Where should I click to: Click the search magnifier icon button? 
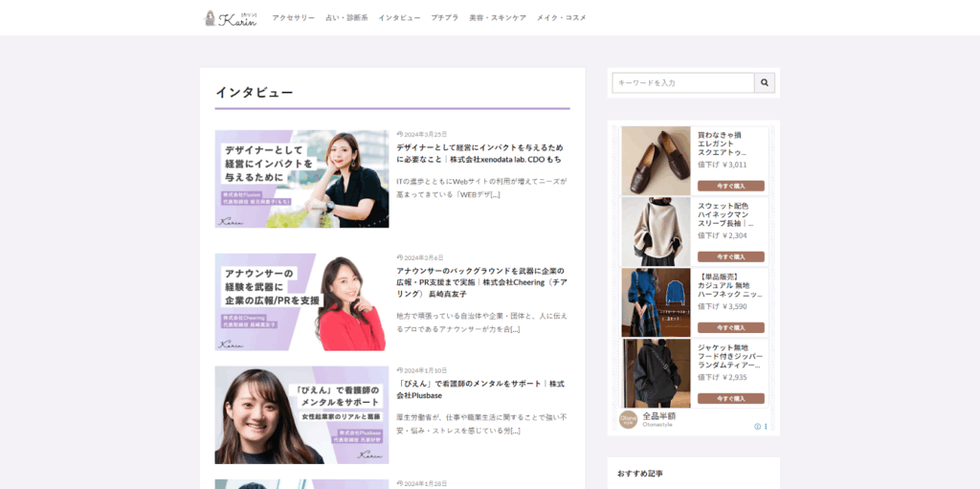coord(764,83)
